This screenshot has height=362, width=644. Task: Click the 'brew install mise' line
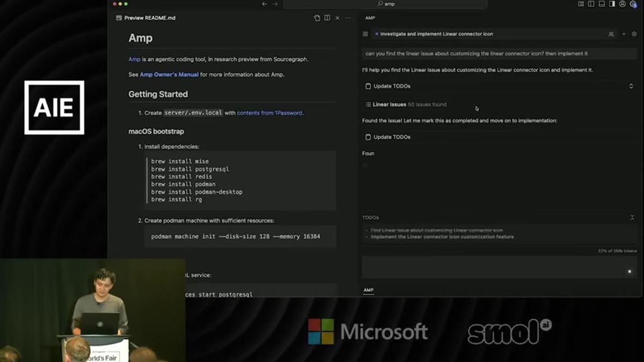click(180, 161)
